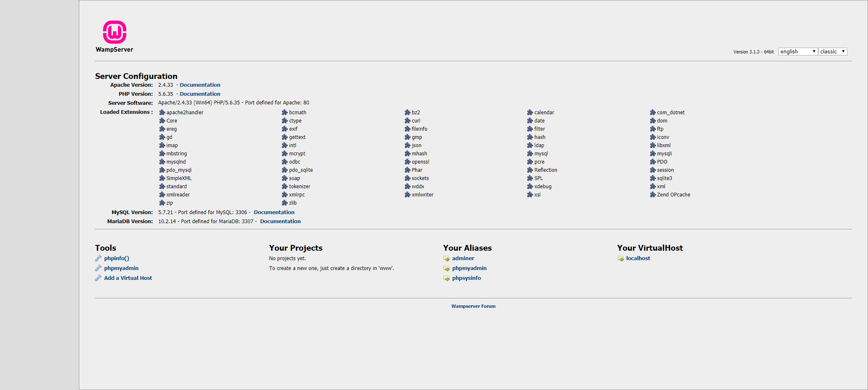Screen dimensions: 868x390
Task: Open the adminer alias link
Action: tap(463, 258)
